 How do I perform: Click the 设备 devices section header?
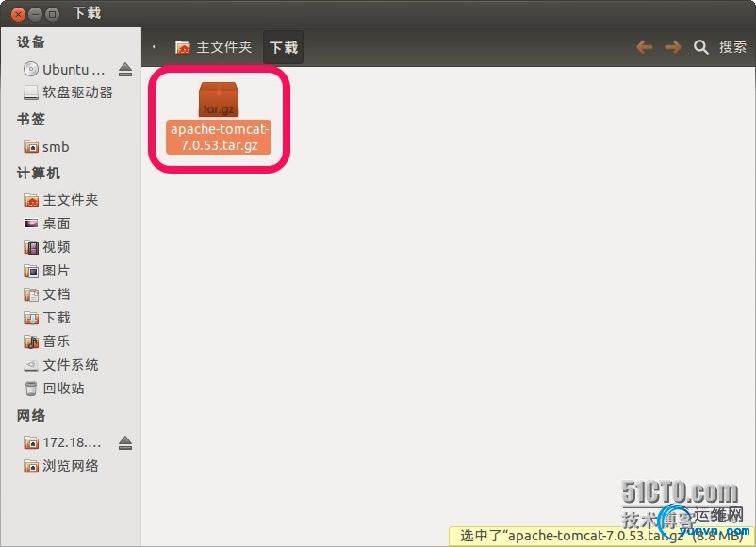(x=31, y=41)
